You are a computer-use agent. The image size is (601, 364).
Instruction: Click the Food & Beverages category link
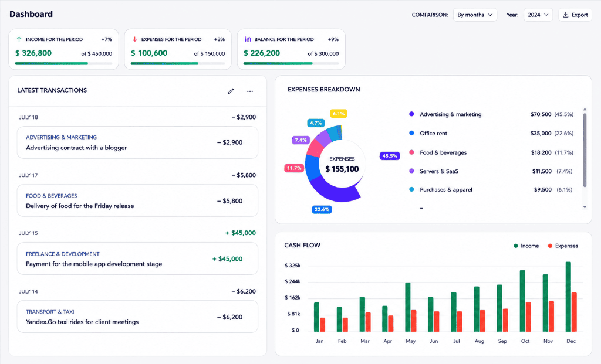pos(52,196)
